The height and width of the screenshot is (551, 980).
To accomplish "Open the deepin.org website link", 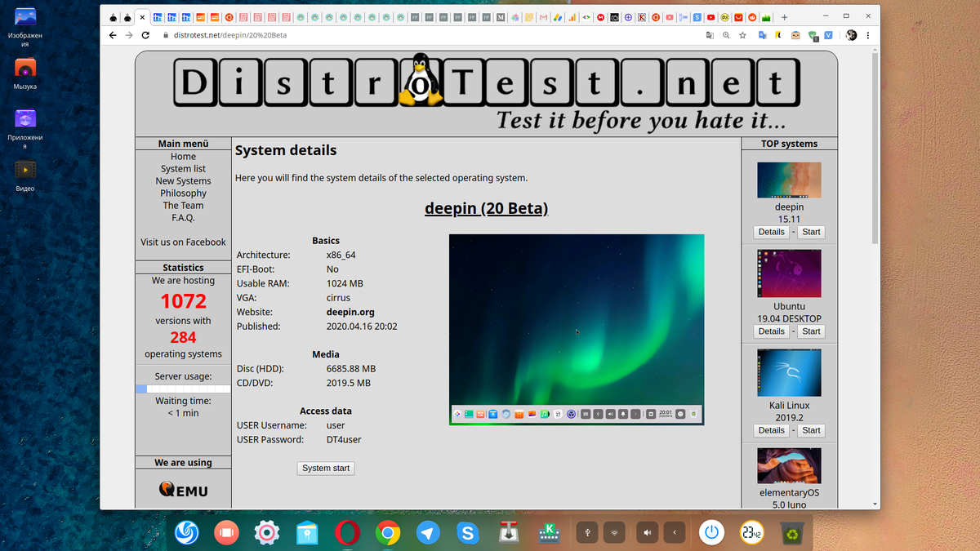I will pyautogui.click(x=350, y=312).
